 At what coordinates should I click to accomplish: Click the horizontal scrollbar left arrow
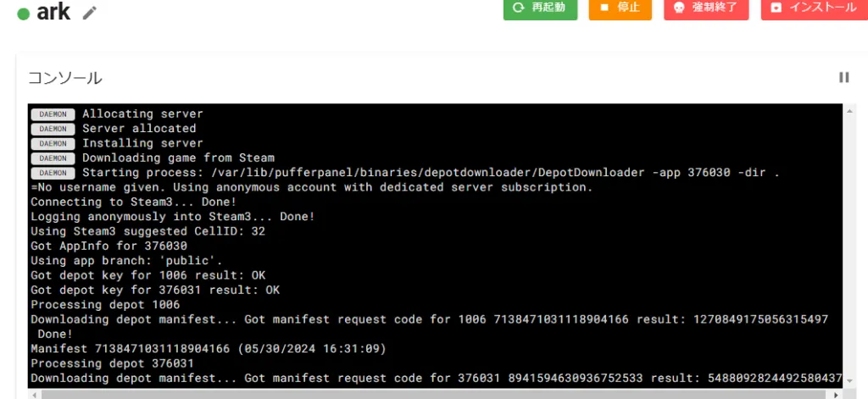click(33, 394)
